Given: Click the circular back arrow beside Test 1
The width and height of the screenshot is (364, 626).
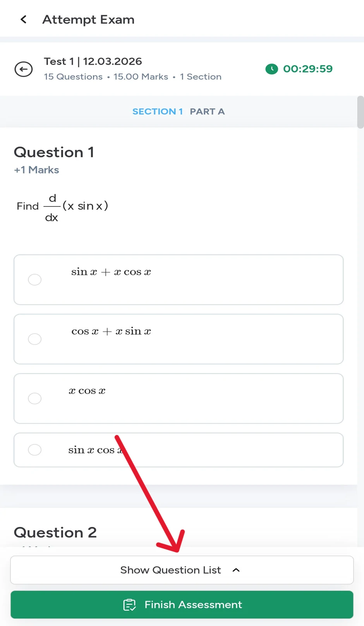Looking at the screenshot, I should pyautogui.click(x=23, y=69).
